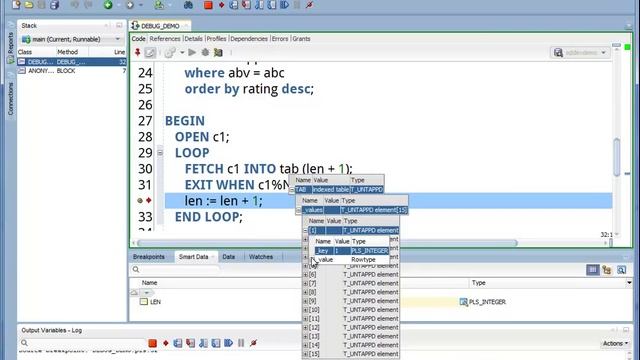Click Step to End of Method in top toolbar
Screen dimensions: 640x360
tap(271, 5)
